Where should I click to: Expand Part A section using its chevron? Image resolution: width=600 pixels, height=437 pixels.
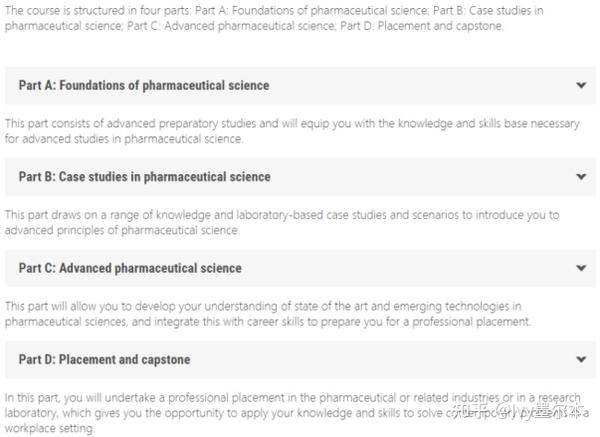click(x=581, y=85)
